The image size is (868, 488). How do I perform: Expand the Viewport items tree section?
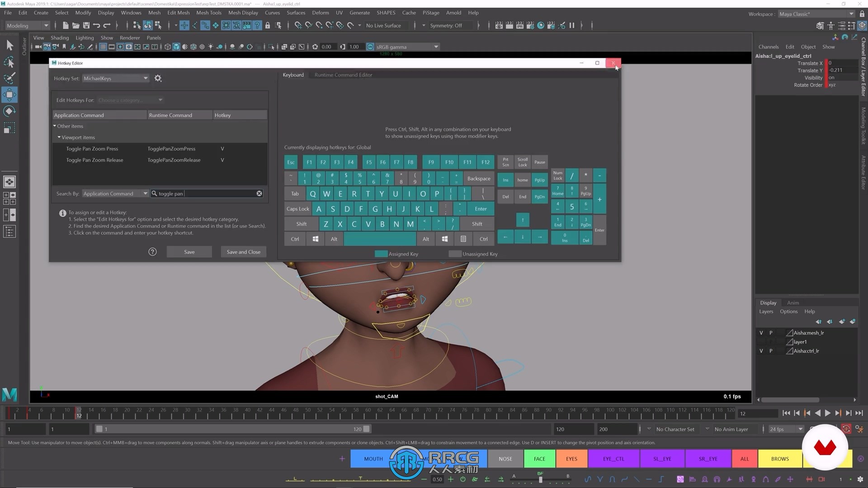(58, 137)
